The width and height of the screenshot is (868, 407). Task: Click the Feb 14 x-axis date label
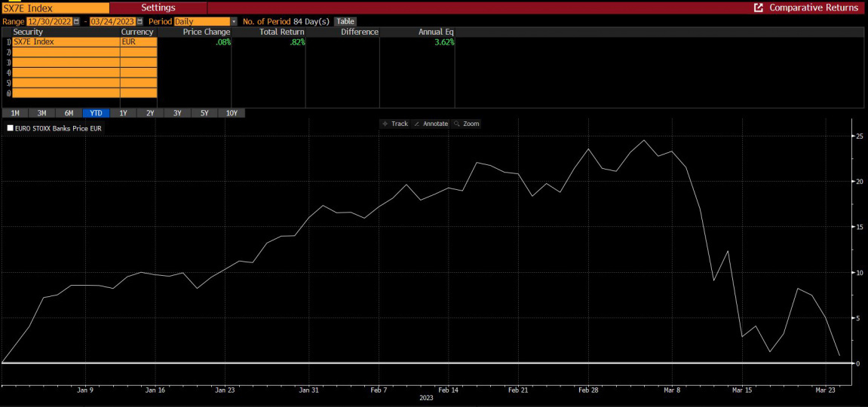click(x=448, y=390)
